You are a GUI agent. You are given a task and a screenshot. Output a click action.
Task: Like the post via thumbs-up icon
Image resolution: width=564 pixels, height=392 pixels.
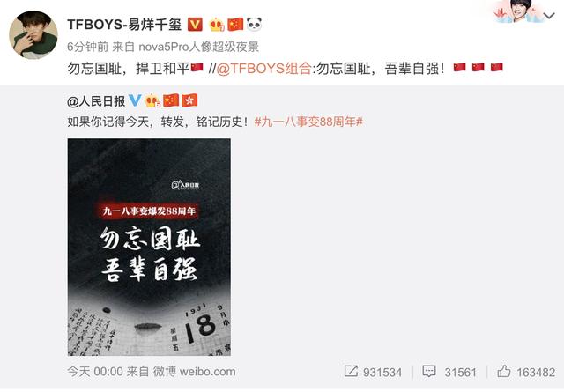[x=503, y=371]
